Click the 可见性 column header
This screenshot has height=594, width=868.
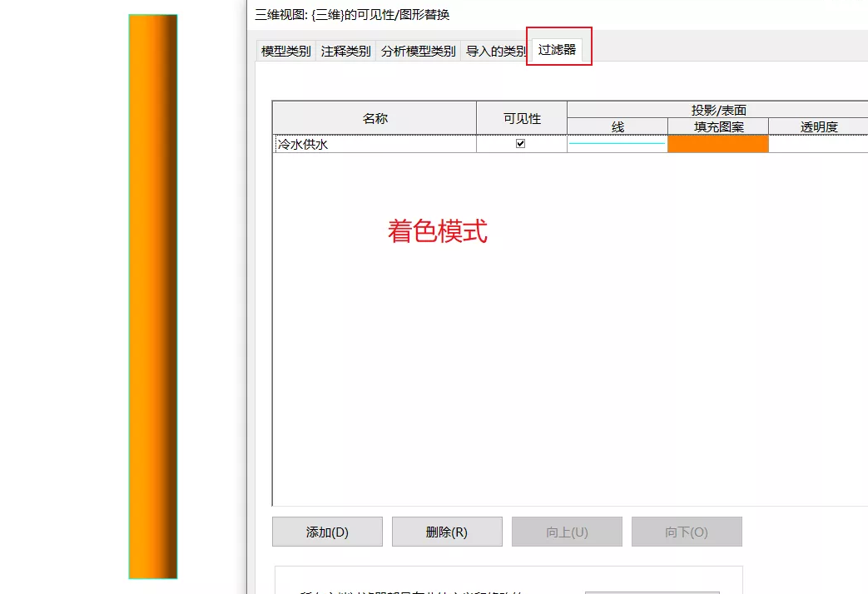(x=522, y=118)
